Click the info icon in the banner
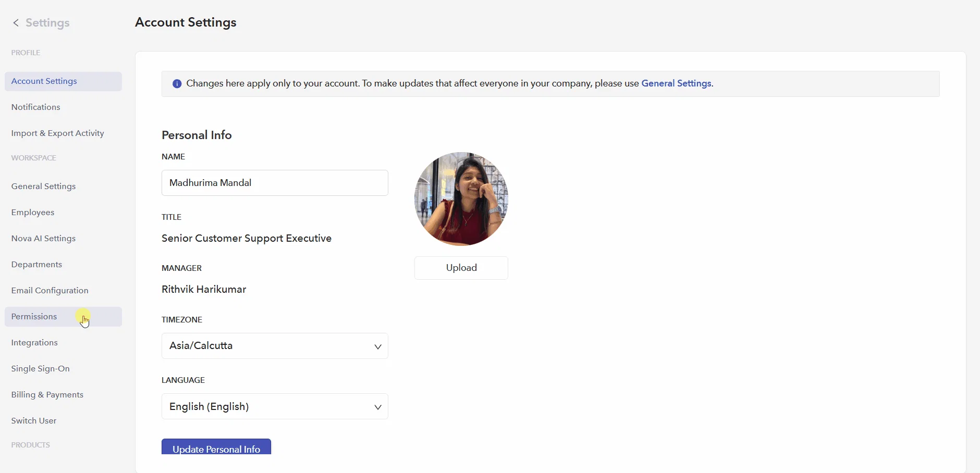Screen dimensions: 980x473 click(177, 84)
